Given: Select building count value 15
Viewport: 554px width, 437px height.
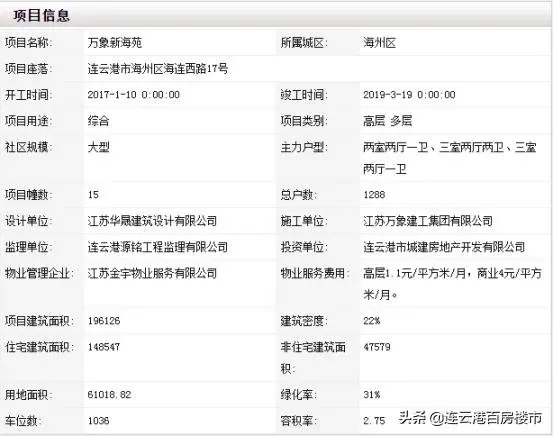Looking at the screenshot, I should (93, 195).
